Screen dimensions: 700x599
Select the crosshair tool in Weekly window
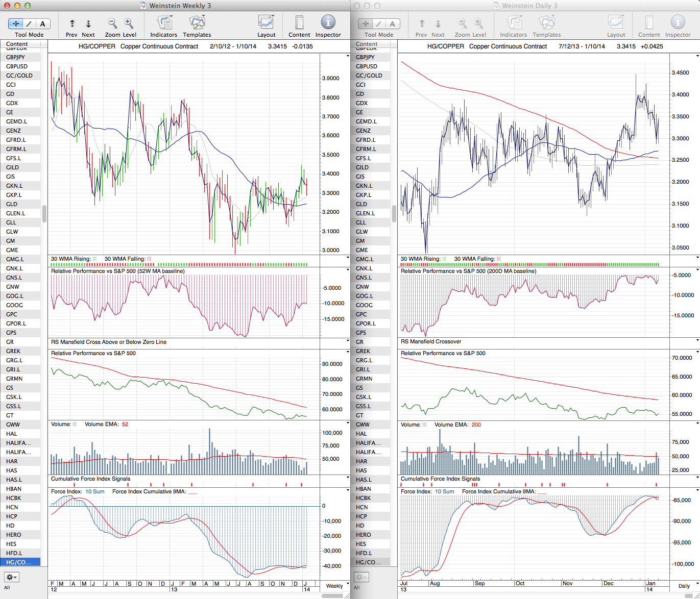click(x=16, y=23)
